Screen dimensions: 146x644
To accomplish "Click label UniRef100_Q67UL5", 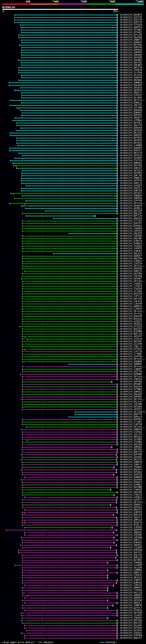I will pos(131,170).
